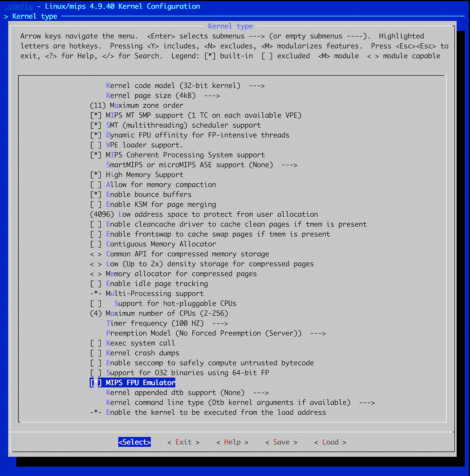Activate the Select button
Viewport: 470px width, 476px height.
[x=134, y=442]
